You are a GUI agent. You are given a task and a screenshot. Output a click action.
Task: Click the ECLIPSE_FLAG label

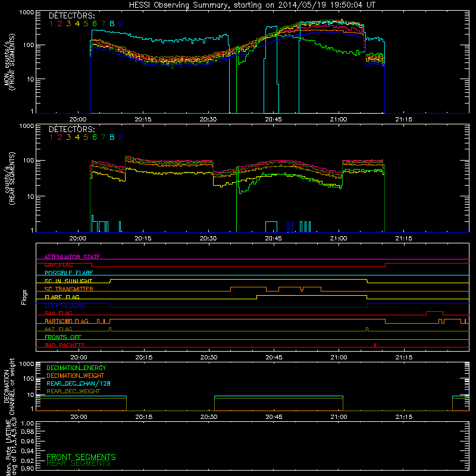[x=65, y=305]
